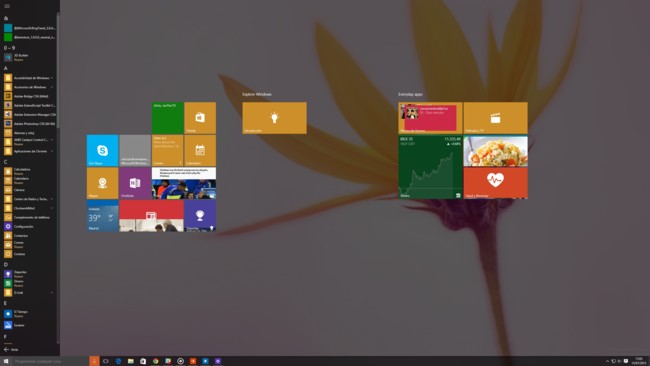Jump to the letter D section header
Viewport: 650px width, 366px height.
pos(6,264)
